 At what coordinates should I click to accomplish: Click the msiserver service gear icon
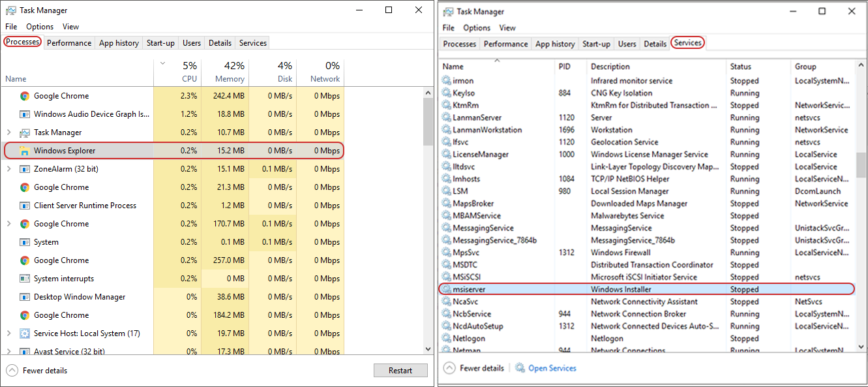point(447,289)
